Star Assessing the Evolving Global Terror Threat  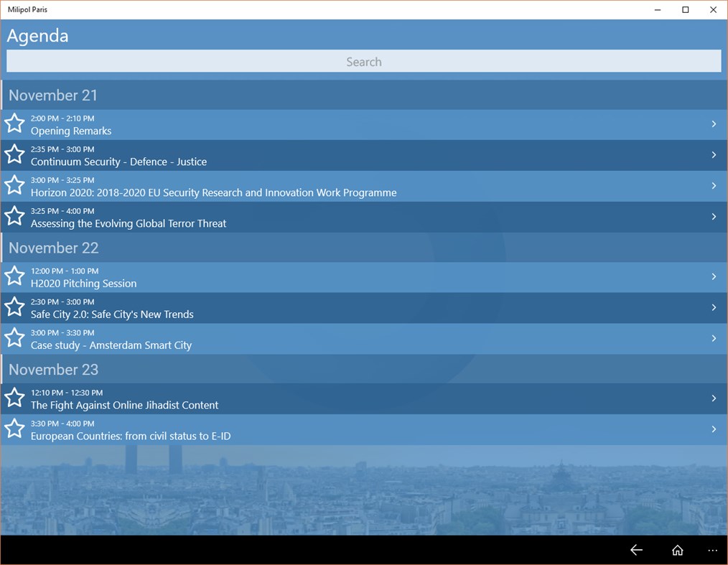pyautogui.click(x=14, y=216)
